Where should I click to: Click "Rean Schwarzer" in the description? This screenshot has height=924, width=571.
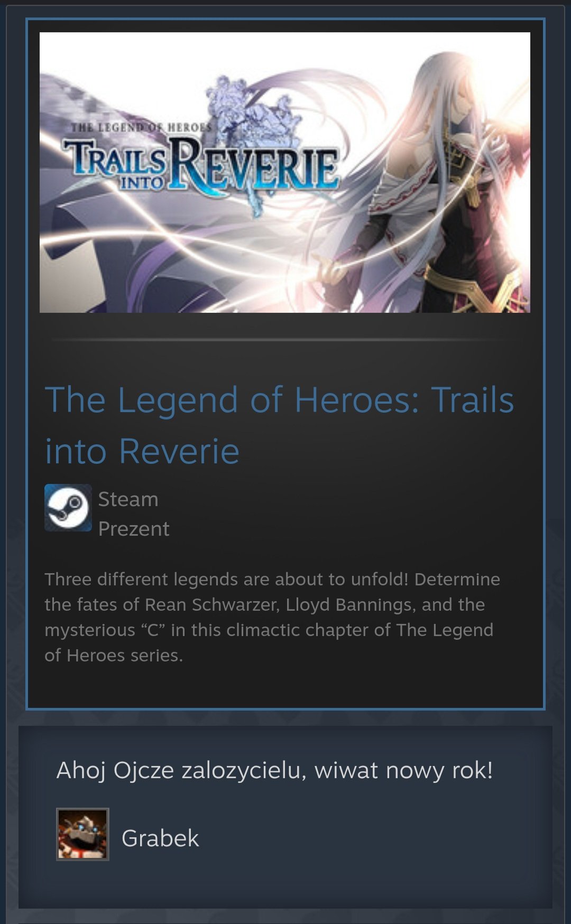212,605
